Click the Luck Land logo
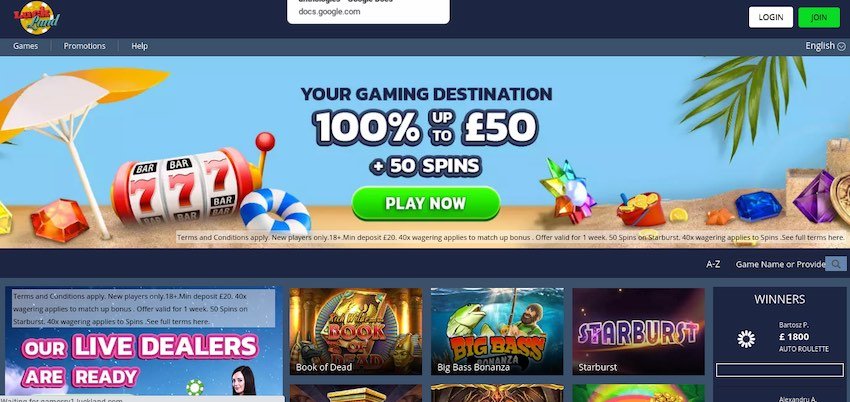 (37, 17)
